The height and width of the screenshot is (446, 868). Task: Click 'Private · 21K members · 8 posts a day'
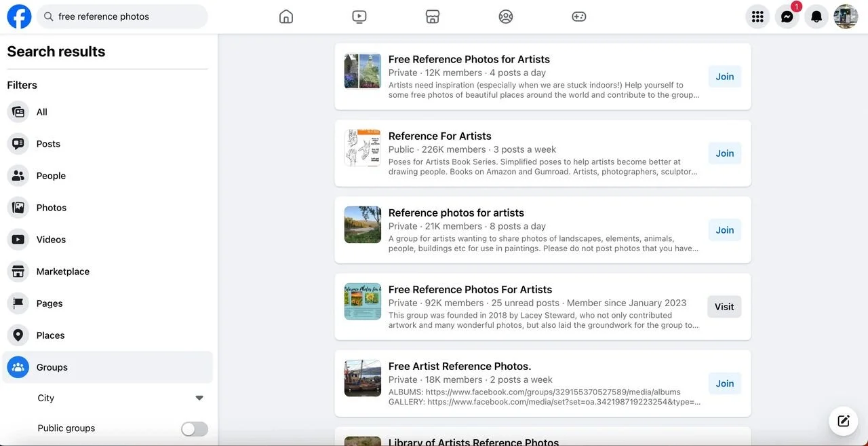pyautogui.click(x=467, y=226)
